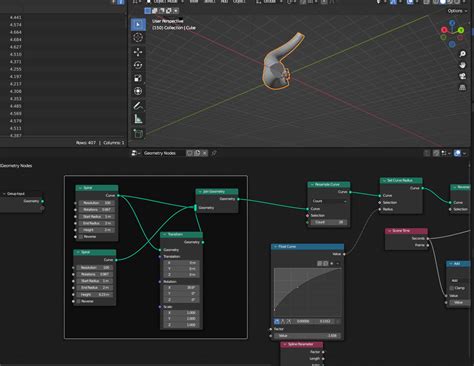The image size is (474, 366).
Task: Select the Add Cube tool
Action: [x=138, y=134]
